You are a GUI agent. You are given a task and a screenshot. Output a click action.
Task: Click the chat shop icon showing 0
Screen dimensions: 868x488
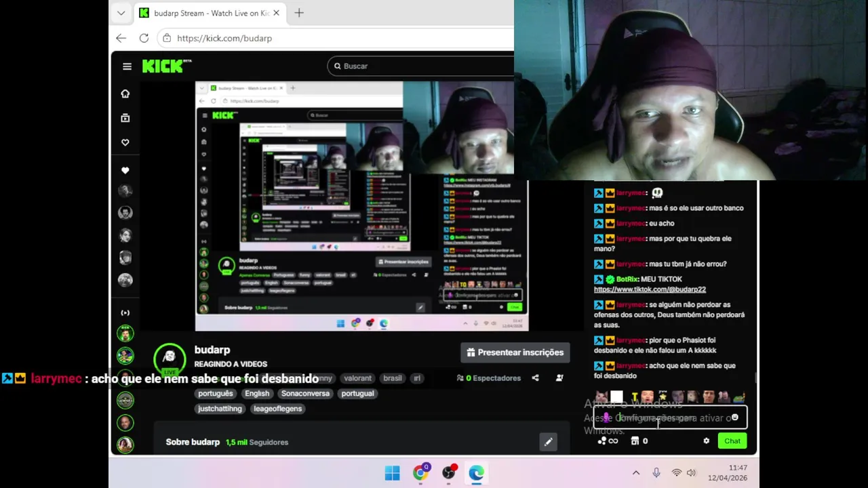639,441
